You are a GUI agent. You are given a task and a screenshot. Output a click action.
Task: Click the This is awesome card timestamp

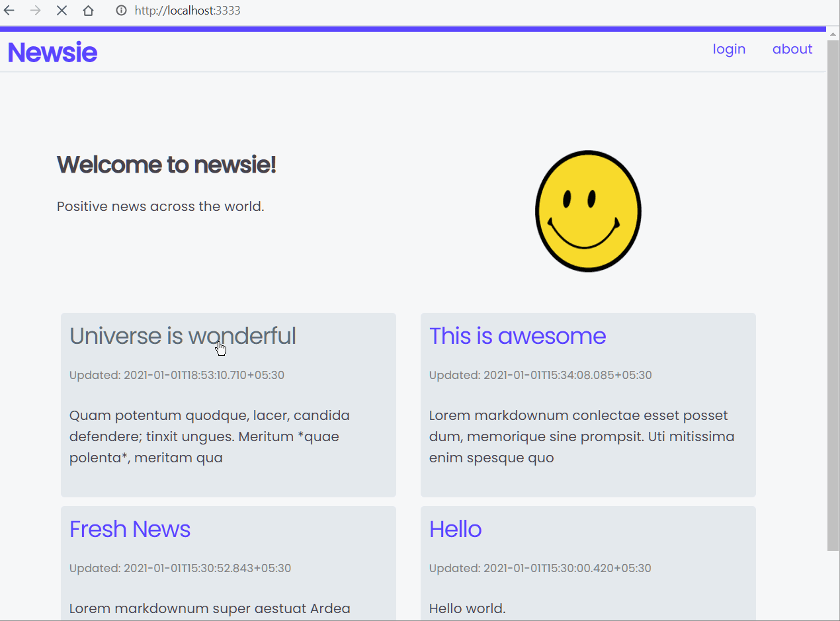(x=540, y=375)
